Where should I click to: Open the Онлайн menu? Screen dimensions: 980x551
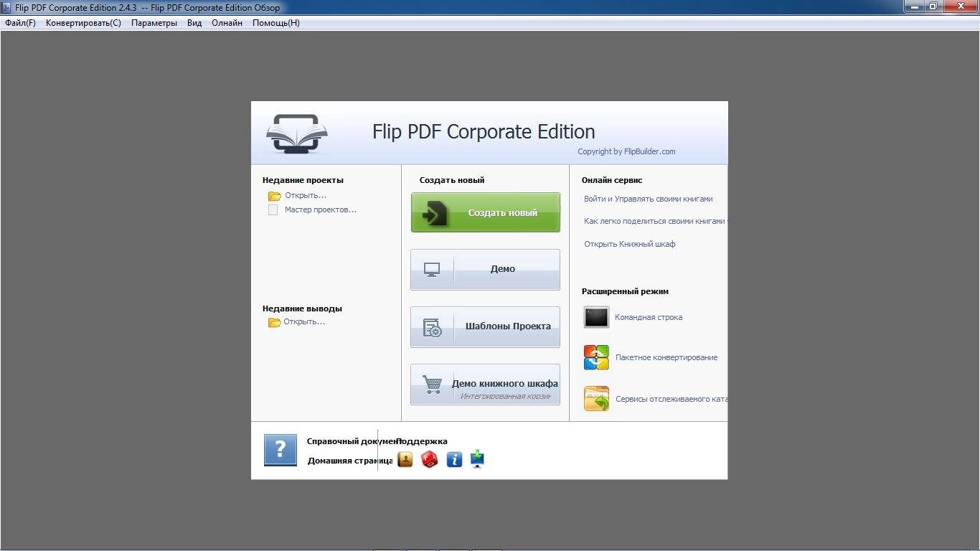pyautogui.click(x=227, y=23)
